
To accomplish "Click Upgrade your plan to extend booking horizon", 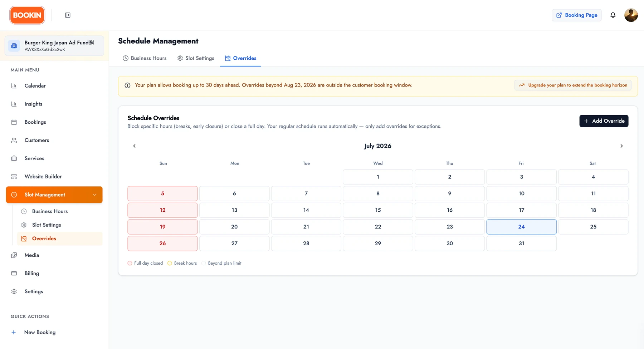I will pyautogui.click(x=573, y=85).
